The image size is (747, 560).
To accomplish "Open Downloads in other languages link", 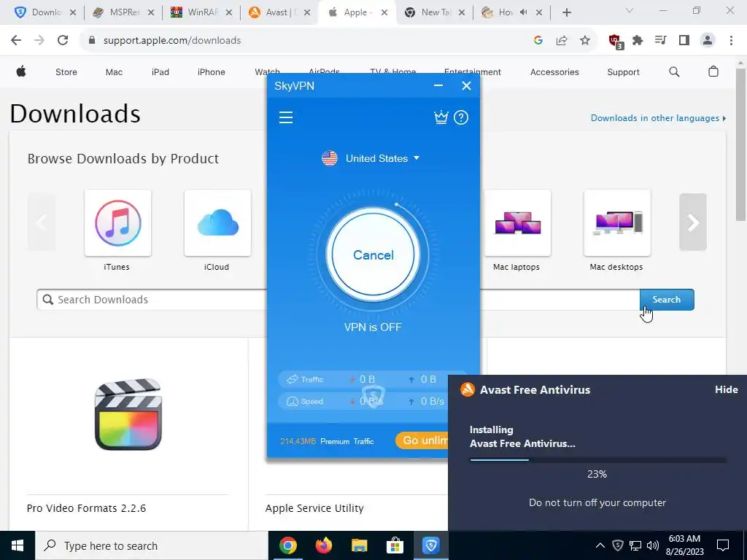I will pyautogui.click(x=659, y=118).
